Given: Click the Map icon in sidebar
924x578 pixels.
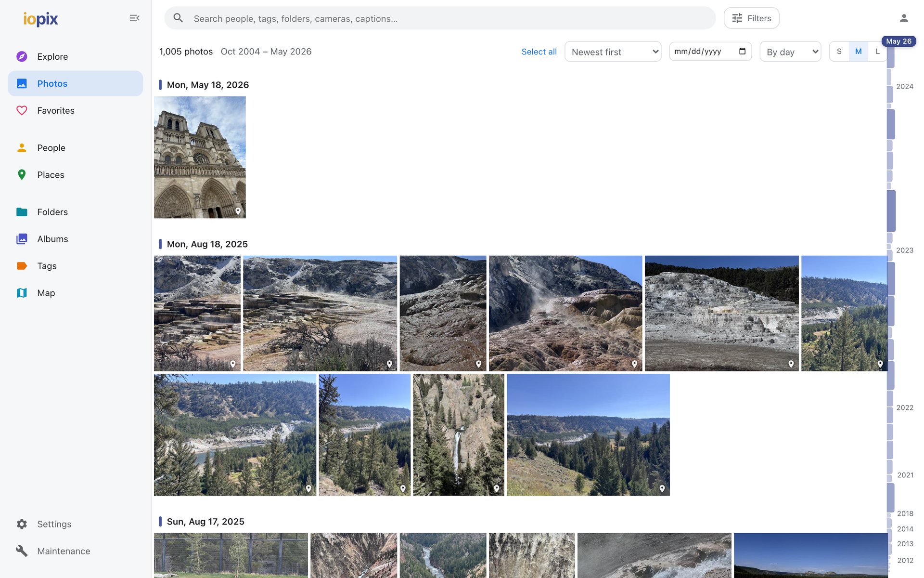Looking at the screenshot, I should point(22,293).
